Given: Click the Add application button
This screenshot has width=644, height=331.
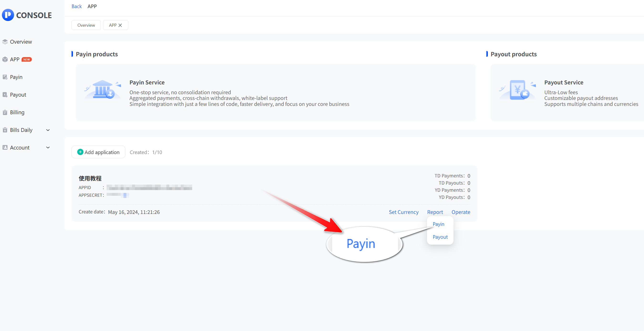Looking at the screenshot, I should tap(98, 152).
